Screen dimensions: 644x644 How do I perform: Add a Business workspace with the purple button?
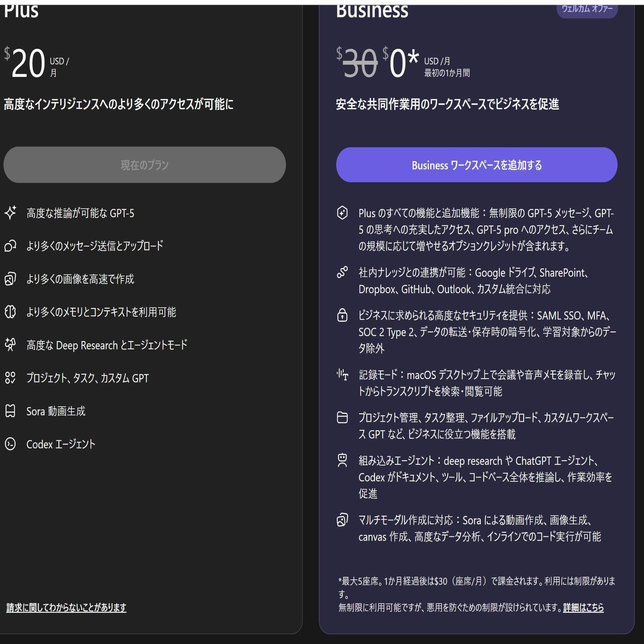click(x=477, y=165)
